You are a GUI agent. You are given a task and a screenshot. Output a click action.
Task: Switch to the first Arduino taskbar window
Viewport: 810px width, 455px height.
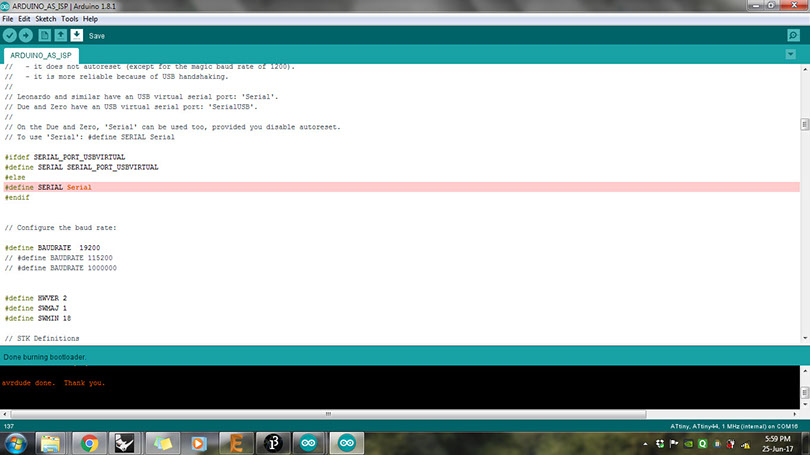[309, 444]
